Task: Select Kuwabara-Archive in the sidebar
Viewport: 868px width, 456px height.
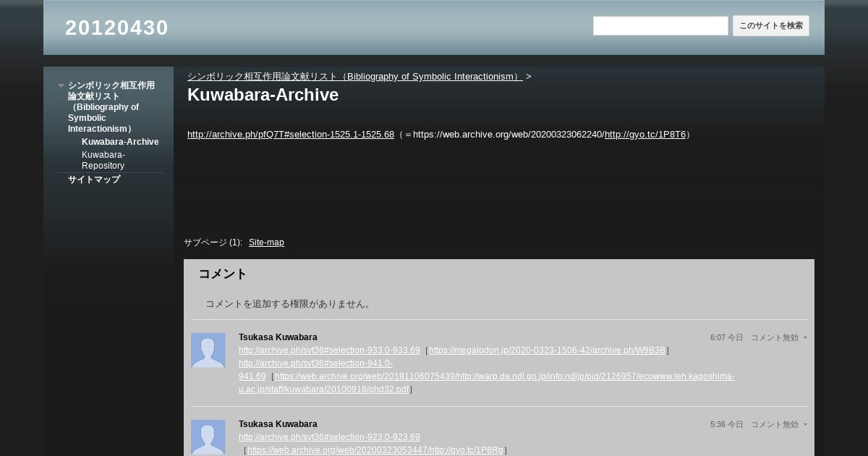Action: [120, 142]
